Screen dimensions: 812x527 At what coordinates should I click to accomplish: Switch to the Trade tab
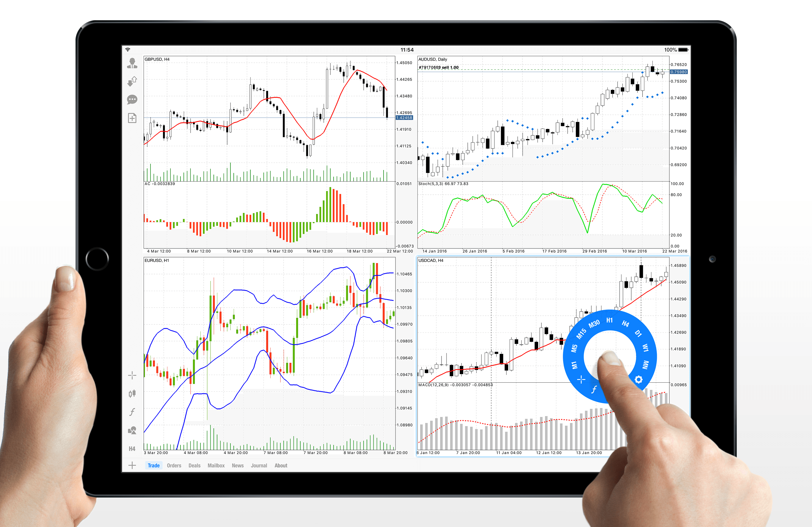(x=153, y=465)
